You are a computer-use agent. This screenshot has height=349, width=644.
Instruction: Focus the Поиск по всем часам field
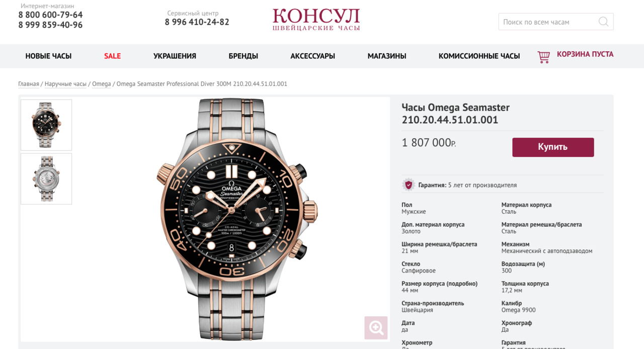coord(556,22)
